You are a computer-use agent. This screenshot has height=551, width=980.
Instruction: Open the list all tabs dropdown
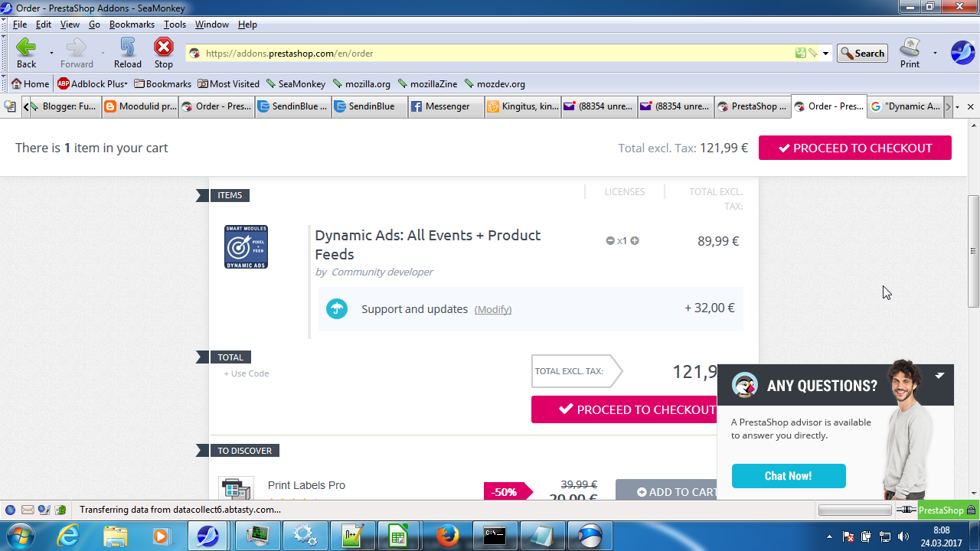point(958,107)
